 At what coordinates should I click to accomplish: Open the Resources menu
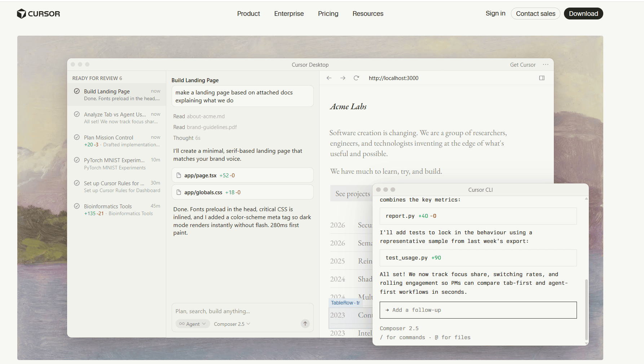368,14
